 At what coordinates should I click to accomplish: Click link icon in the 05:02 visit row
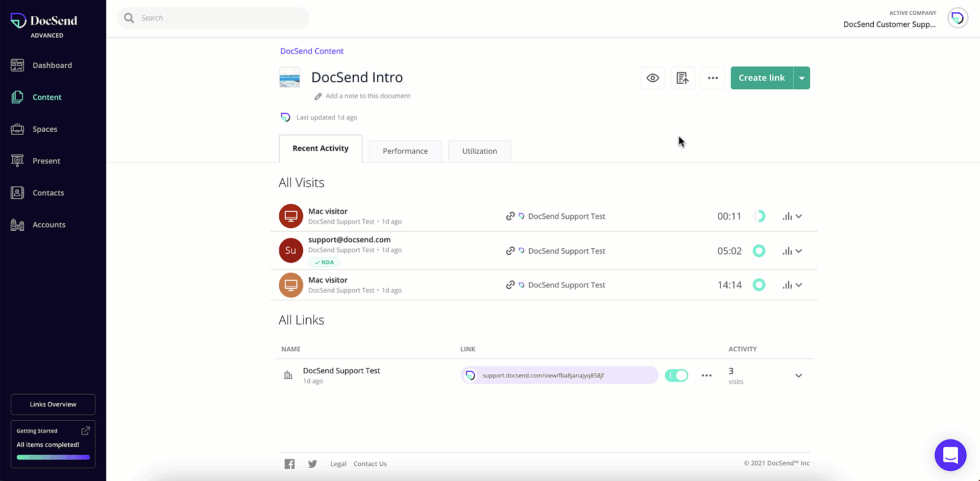click(x=510, y=251)
